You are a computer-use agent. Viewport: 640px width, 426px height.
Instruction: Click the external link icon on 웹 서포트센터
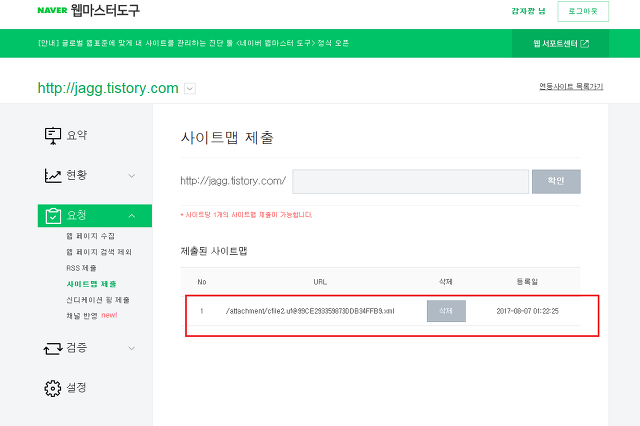tap(584, 43)
